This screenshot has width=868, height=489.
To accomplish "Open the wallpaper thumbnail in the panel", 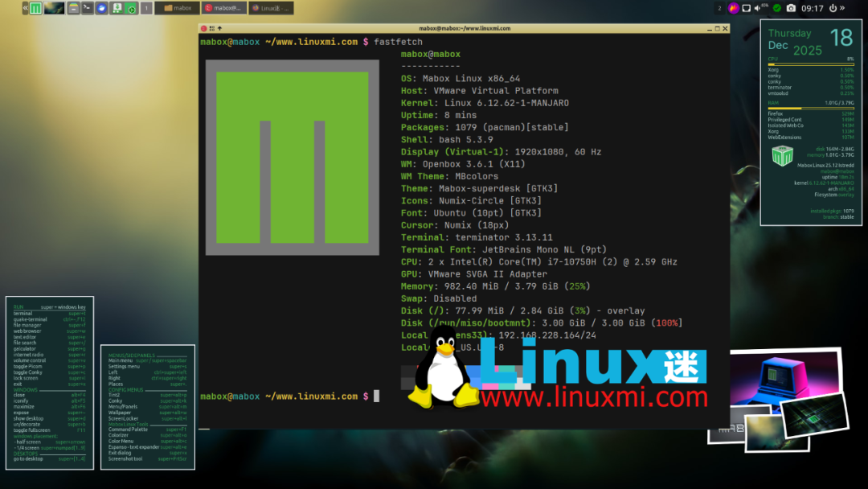I will pos(55,8).
